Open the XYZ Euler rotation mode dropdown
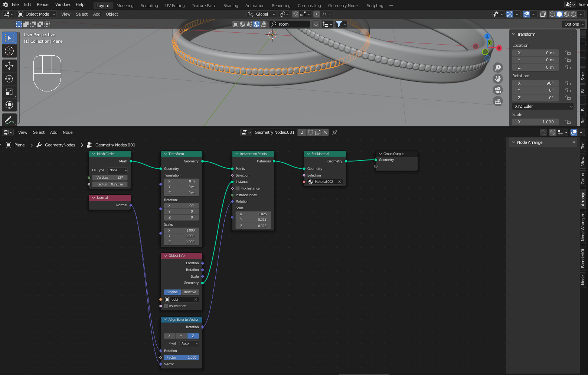This screenshot has width=588, height=375. tap(543, 106)
